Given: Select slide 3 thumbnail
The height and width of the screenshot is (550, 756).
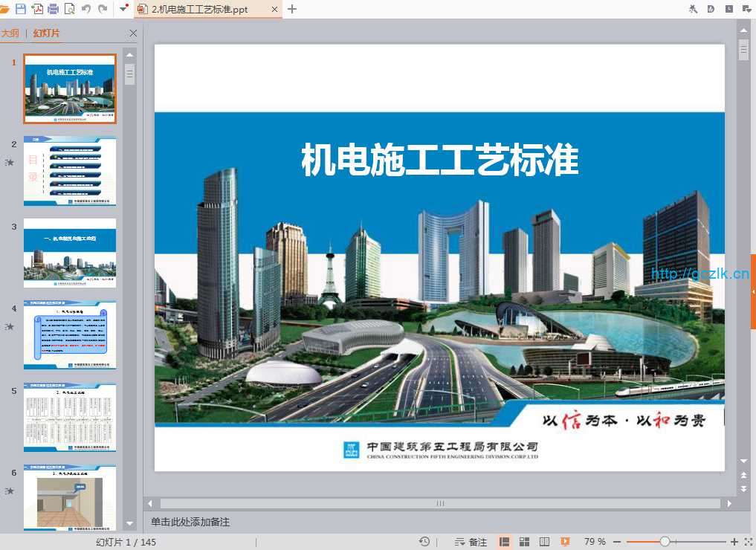Looking at the screenshot, I should 70,253.
